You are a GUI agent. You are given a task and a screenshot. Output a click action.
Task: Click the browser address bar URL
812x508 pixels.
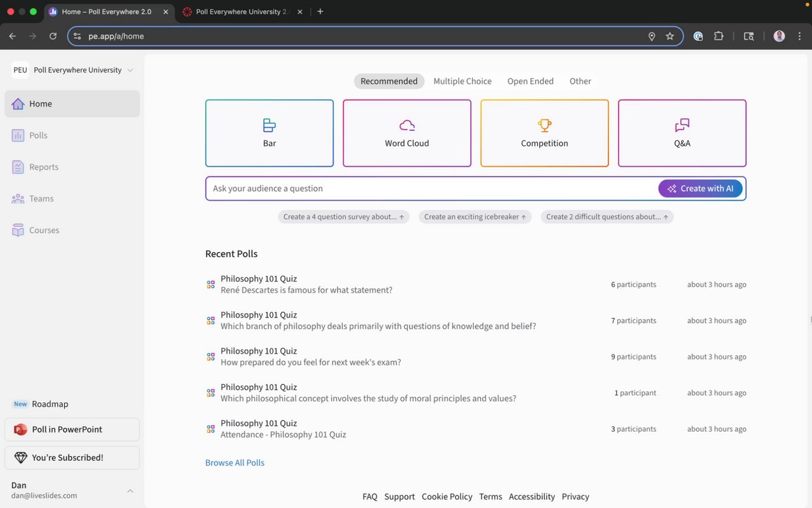116,36
